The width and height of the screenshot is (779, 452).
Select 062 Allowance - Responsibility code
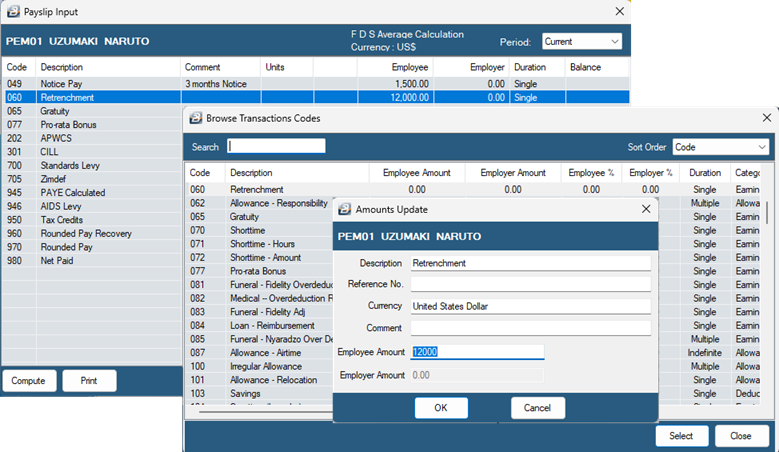click(260, 203)
